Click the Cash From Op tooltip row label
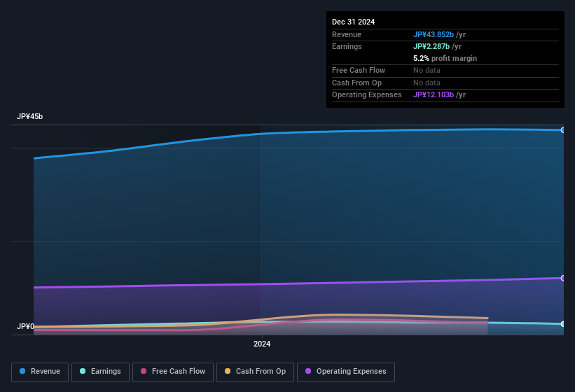 pos(356,83)
